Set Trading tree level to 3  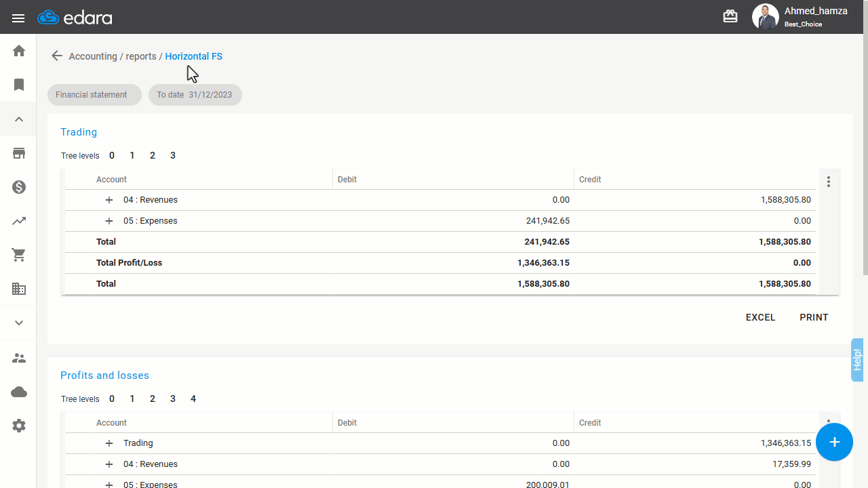click(173, 156)
